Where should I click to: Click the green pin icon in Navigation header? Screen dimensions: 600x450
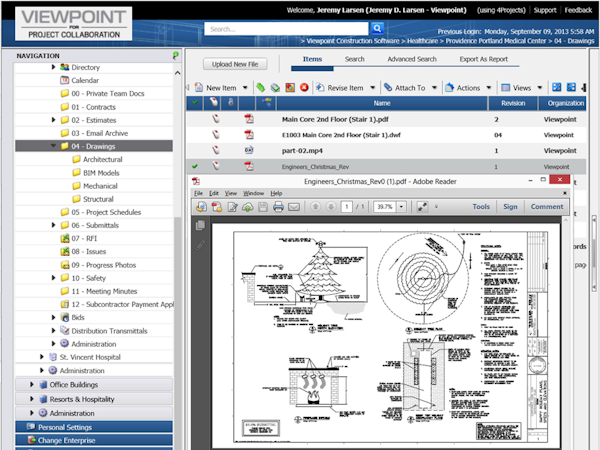pyautogui.click(x=175, y=56)
